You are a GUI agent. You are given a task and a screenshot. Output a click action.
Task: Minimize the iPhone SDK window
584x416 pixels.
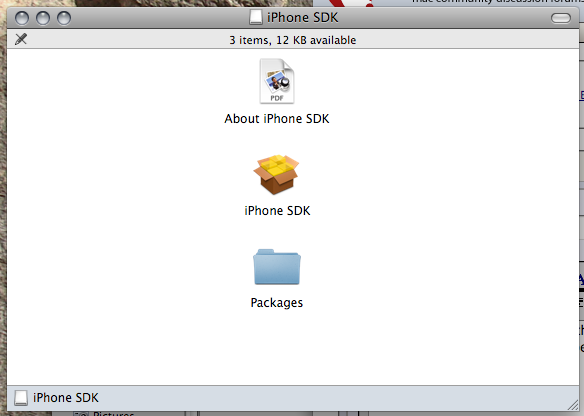(x=43, y=18)
